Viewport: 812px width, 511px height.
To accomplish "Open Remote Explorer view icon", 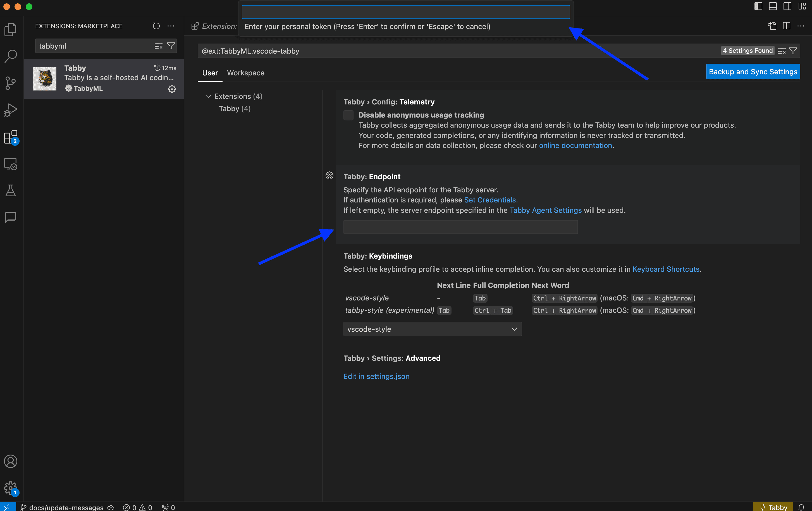I will tap(10, 164).
